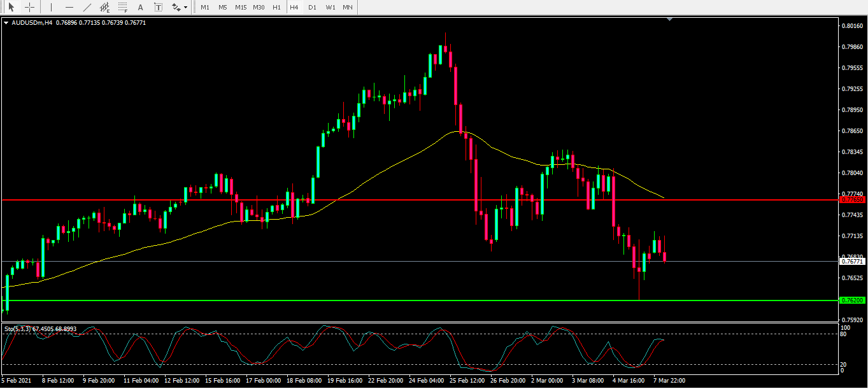
Task: Set chart to D1 daily timeframe
Action: (312, 8)
